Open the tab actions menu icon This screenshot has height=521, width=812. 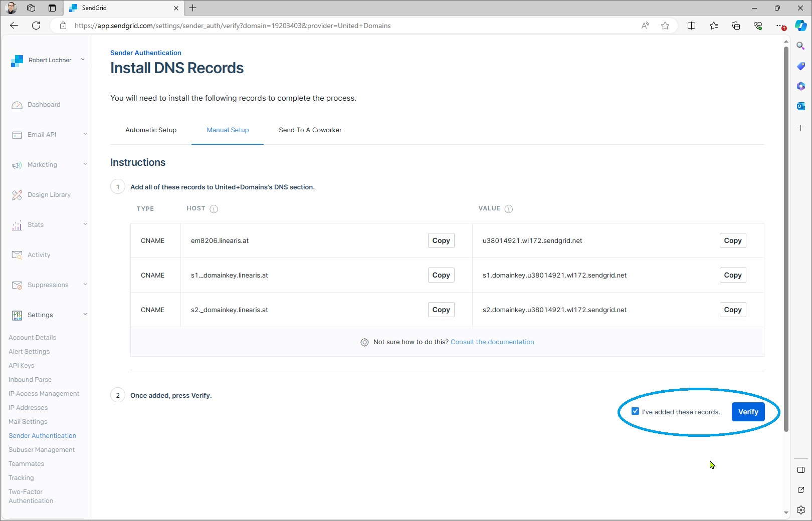[52, 8]
